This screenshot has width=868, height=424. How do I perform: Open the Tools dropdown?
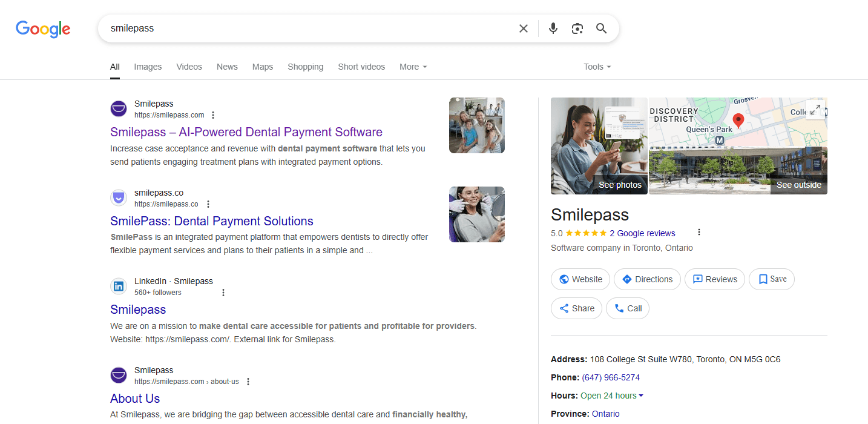[596, 67]
